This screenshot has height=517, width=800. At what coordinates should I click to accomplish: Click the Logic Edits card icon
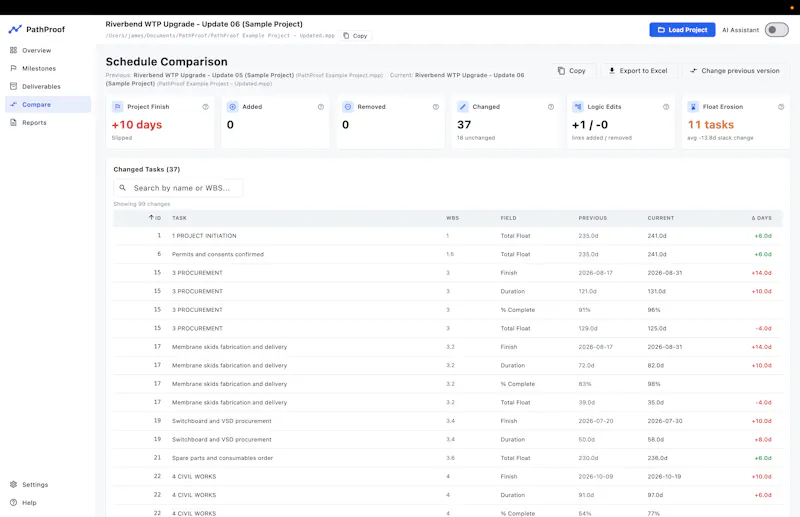point(578,107)
